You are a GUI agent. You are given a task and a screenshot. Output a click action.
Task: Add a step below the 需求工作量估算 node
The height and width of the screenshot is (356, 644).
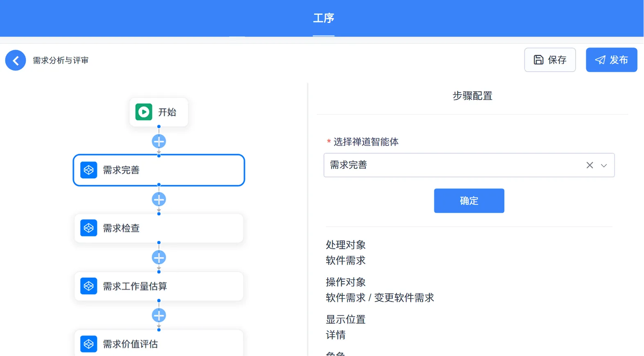pyautogui.click(x=159, y=315)
